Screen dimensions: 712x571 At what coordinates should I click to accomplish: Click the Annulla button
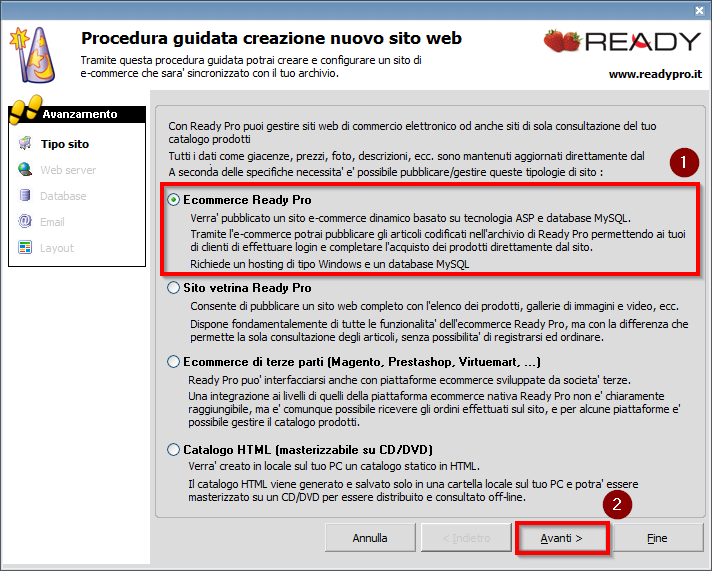tap(370, 538)
